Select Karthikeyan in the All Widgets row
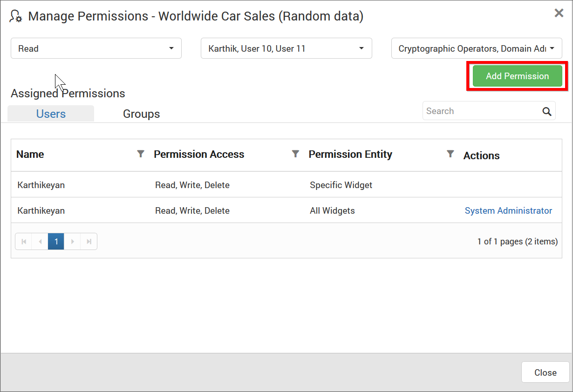 [x=41, y=210]
